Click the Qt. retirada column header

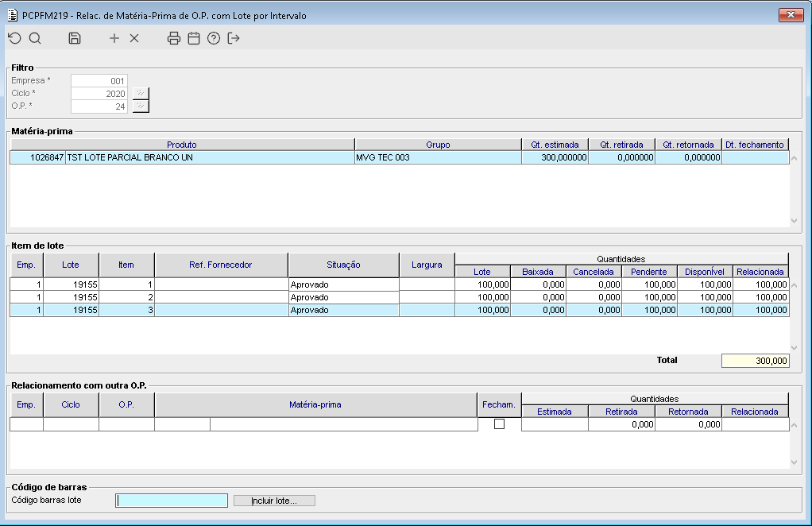click(621, 145)
